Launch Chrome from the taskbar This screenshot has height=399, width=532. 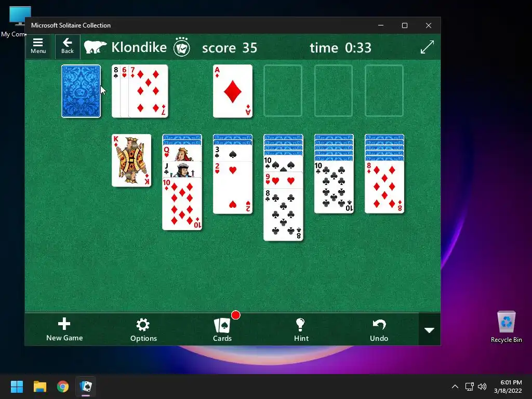63,387
